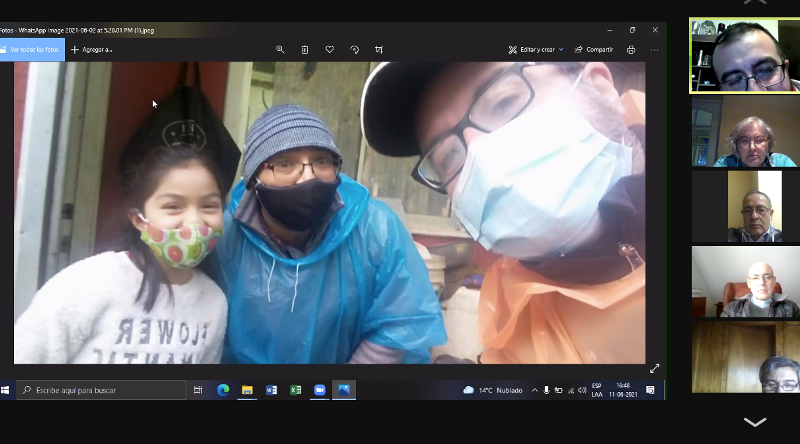Click Ver todas las fotos button

pyautogui.click(x=32, y=49)
